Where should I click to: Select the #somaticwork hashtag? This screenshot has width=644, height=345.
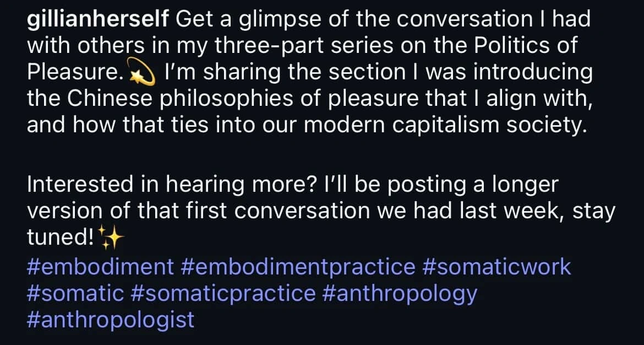coord(496,267)
